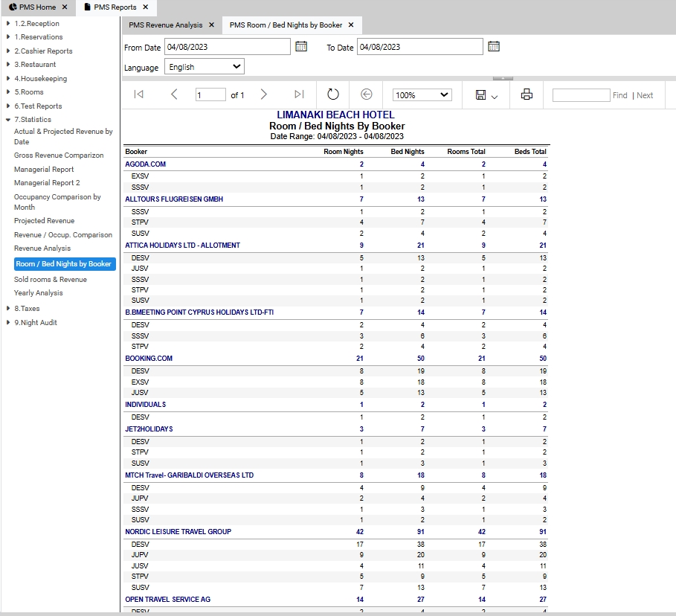Collapse the report parameters panel

click(503, 79)
